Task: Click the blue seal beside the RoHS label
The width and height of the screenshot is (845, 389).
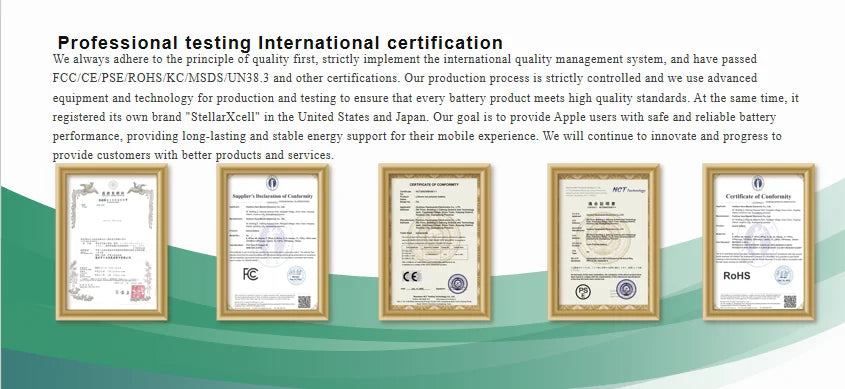Action: (784, 275)
